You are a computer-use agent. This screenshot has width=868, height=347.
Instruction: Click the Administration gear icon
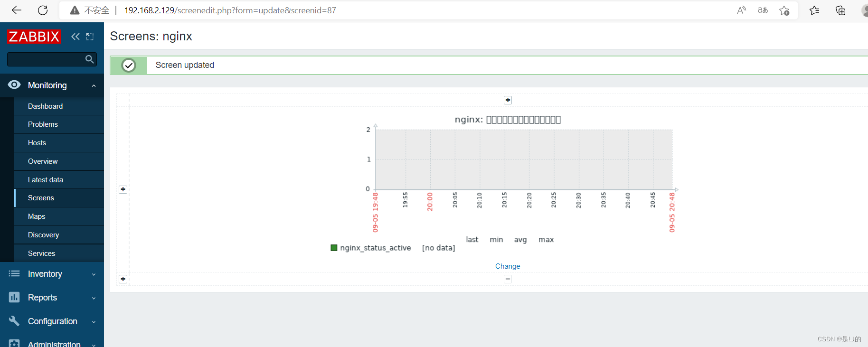(x=14, y=343)
